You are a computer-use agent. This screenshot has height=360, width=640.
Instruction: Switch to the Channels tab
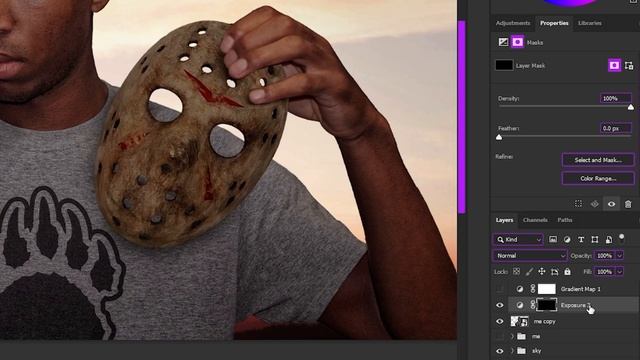point(535,220)
